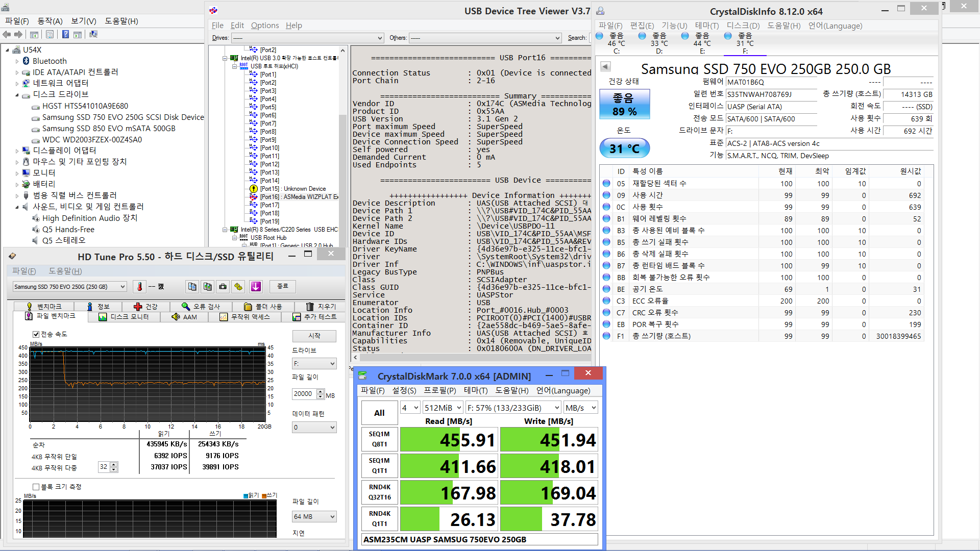
Task: Switch to 디스크 모니터 tab in HD Tune
Action: pos(124,317)
